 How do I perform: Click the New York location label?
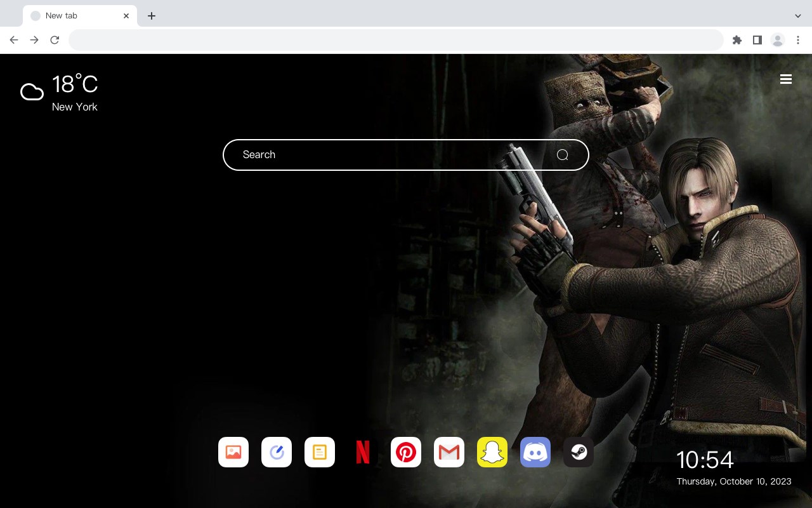click(x=75, y=107)
